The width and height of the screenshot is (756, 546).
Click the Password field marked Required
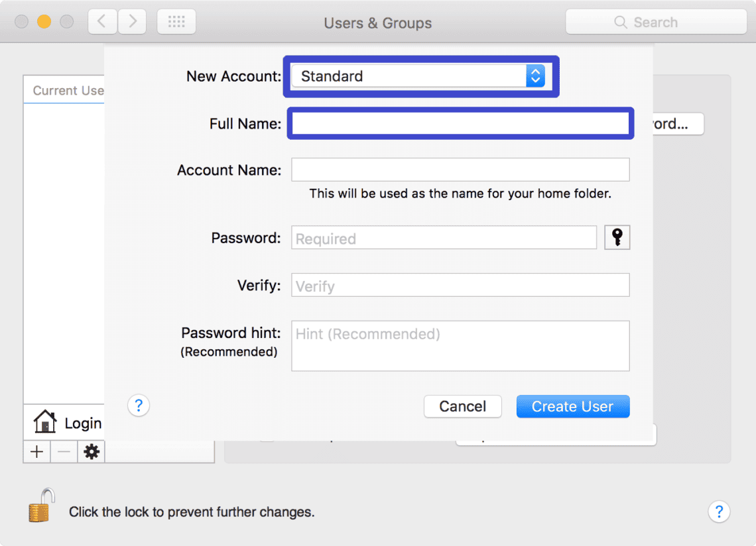pyautogui.click(x=443, y=237)
